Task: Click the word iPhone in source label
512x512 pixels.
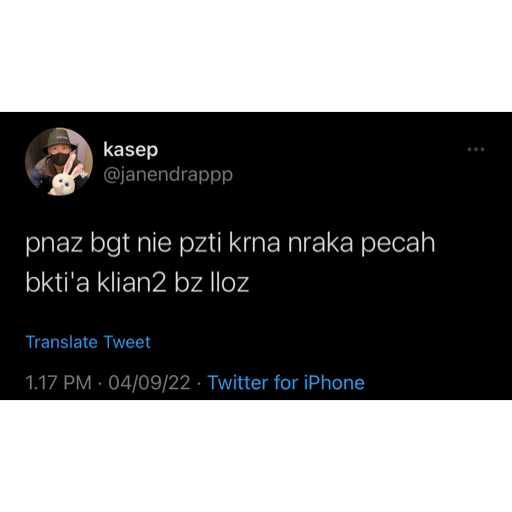Action: tap(334, 382)
